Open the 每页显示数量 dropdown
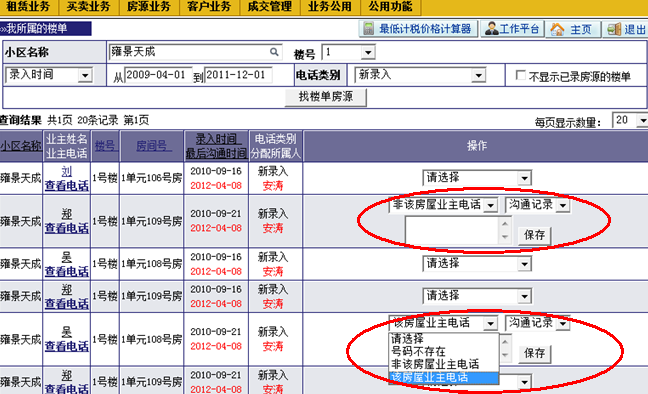The width and height of the screenshot is (648, 394). click(630, 120)
